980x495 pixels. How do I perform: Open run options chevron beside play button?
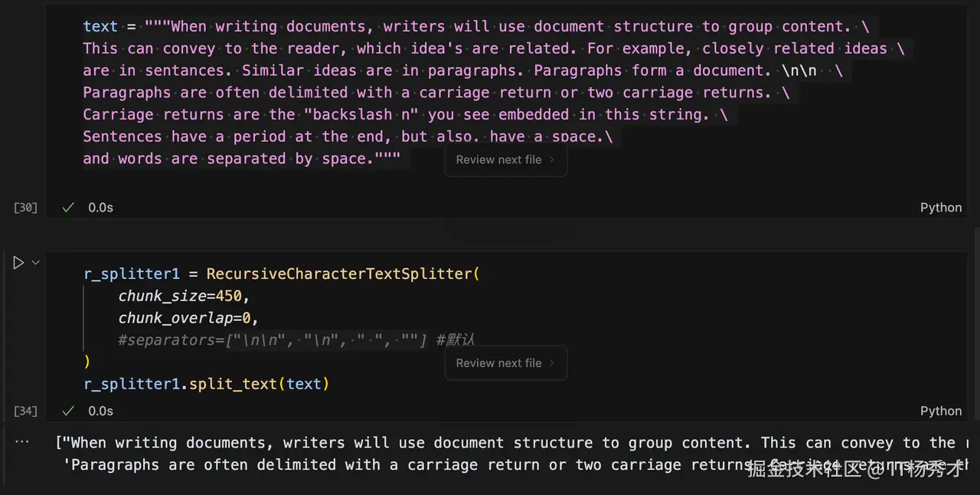tap(35, 263)
